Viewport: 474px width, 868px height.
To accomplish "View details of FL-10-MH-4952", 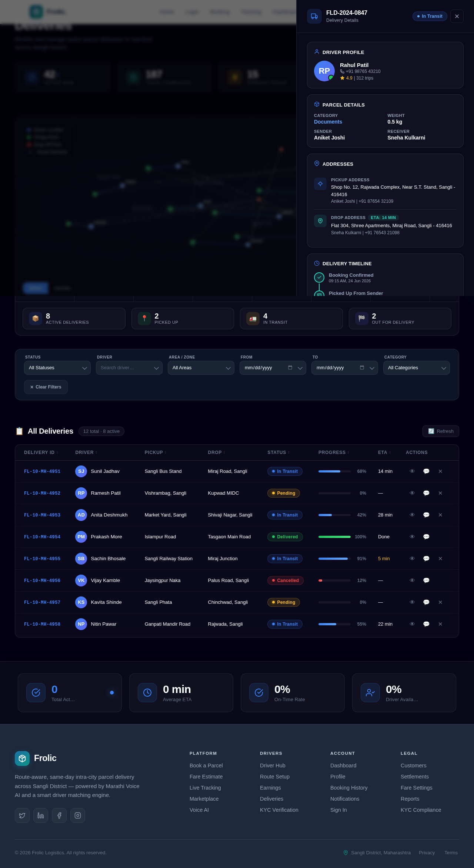I will [x=412, y=493].
